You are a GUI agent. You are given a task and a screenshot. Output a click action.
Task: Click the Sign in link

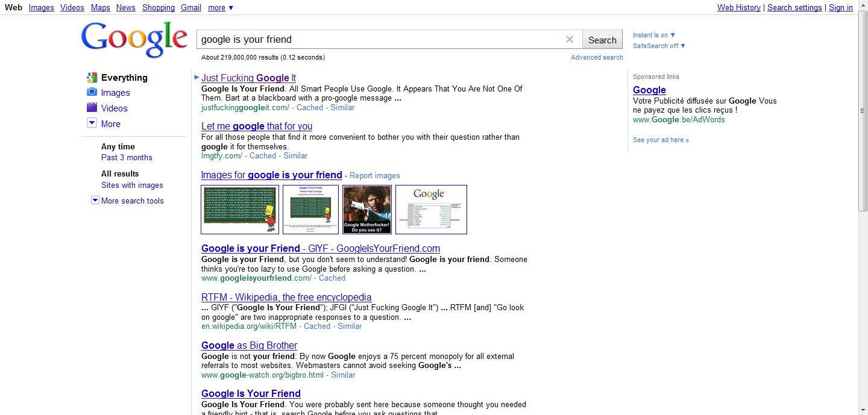[841, 8]
